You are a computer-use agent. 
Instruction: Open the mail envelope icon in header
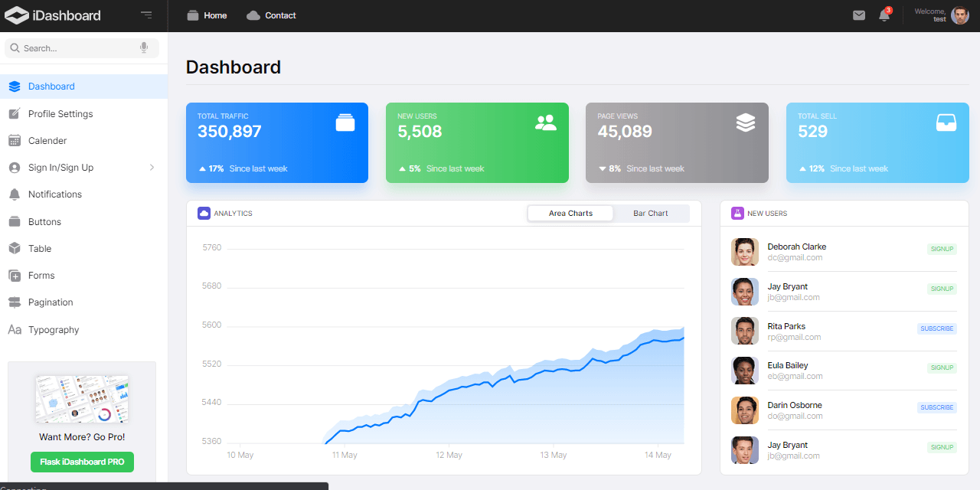[x=859, y=15]
